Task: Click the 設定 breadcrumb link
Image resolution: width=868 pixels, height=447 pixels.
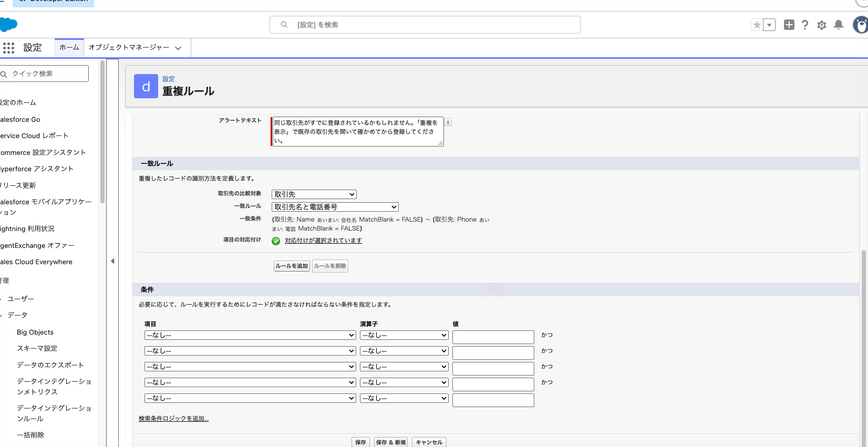Action: pos(169,79)
